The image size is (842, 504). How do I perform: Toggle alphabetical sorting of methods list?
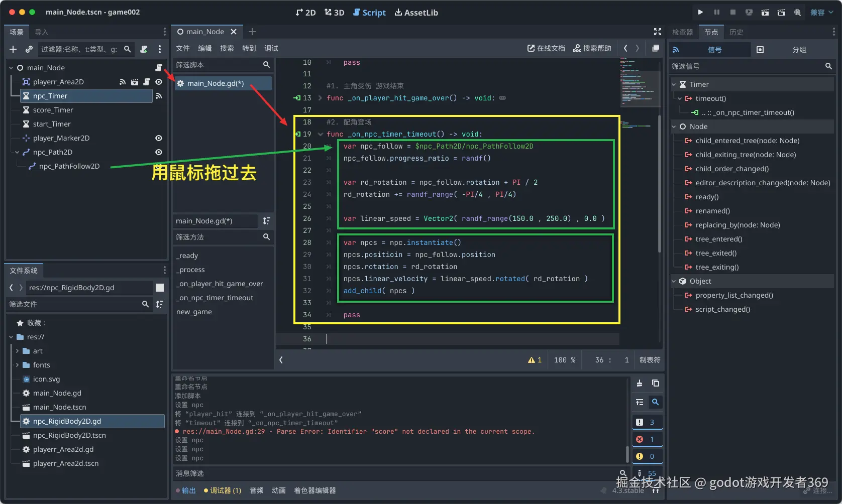[267, 221]
